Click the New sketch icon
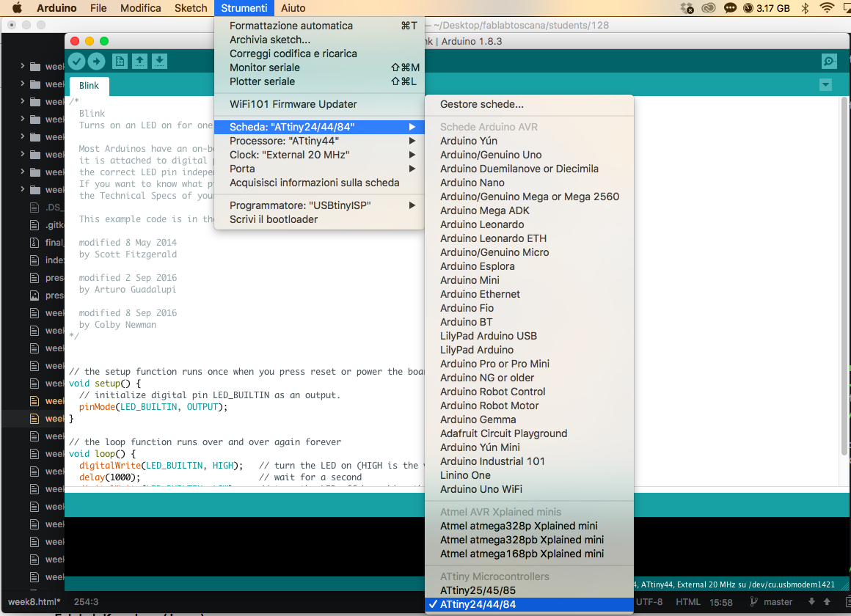Image resolution: width=851 pixels, height=616 pixels. pos(120,62)
